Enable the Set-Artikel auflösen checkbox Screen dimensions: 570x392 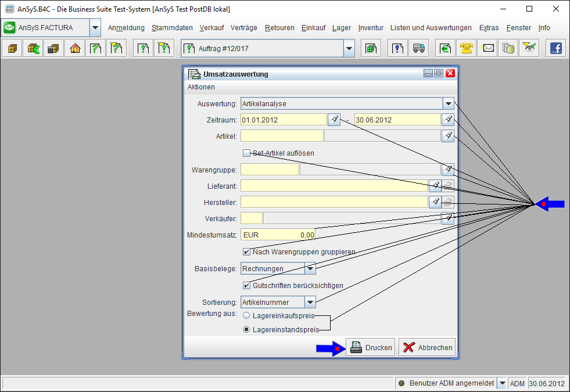246,153
